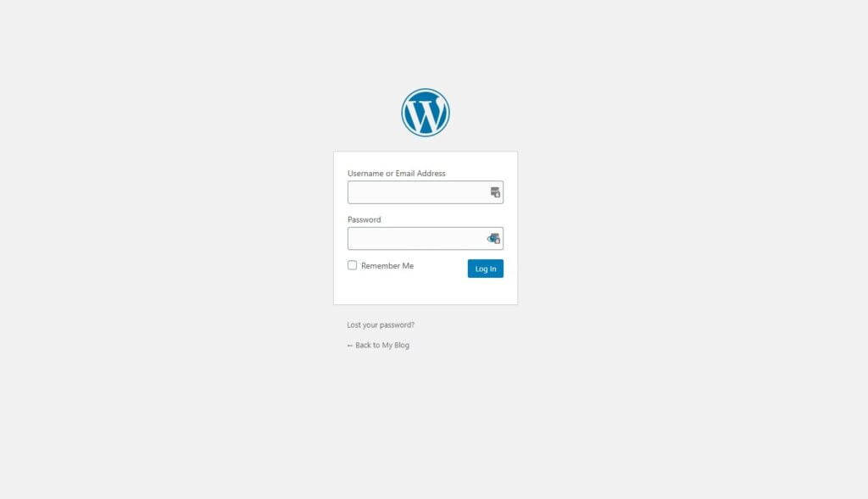The height and width of the screenshot is (499, 868).
Task: Click inside the Password input box
Action: [x=426, y=238]
